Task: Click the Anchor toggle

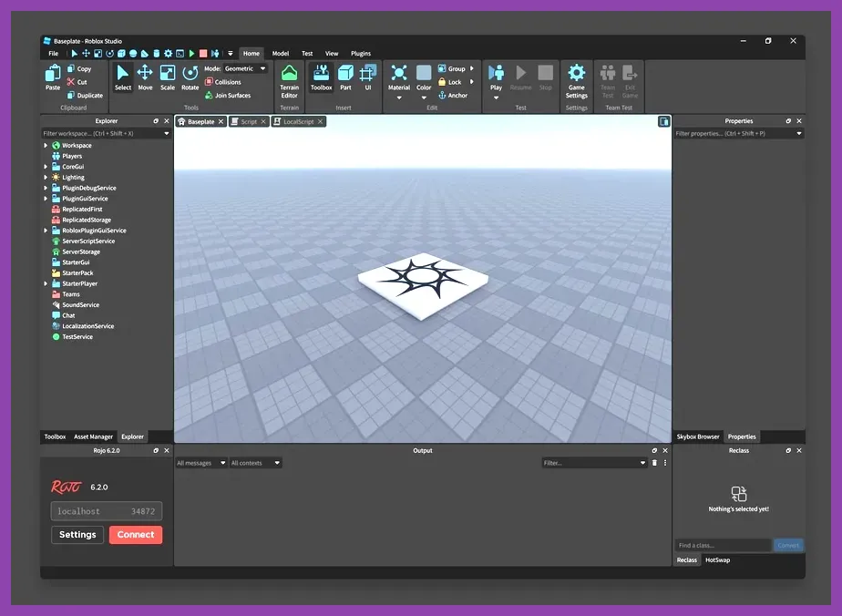Action: pyautogui.click(x=453, y=95)
